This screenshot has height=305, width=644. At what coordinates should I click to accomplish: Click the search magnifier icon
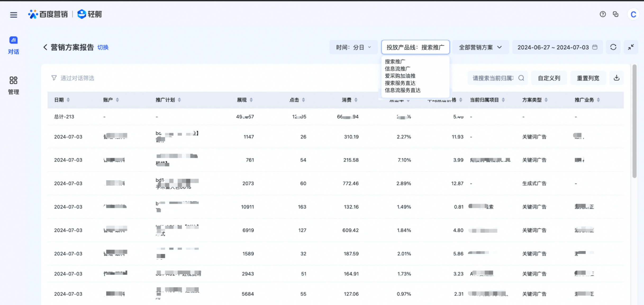click(x=521, y=78)
